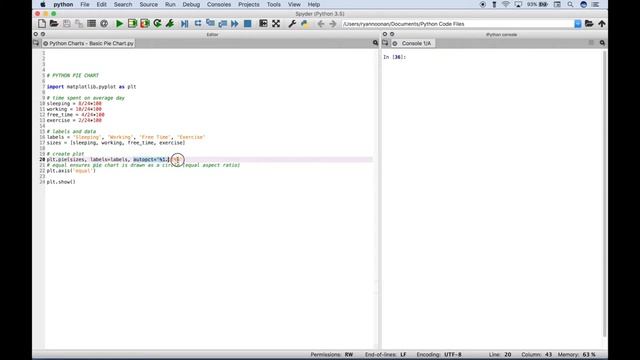The width and height of the screenshot is (640, 360).
Task: Open console tab browse list icon
Action: pyautogui.click(x=385, y=43)
